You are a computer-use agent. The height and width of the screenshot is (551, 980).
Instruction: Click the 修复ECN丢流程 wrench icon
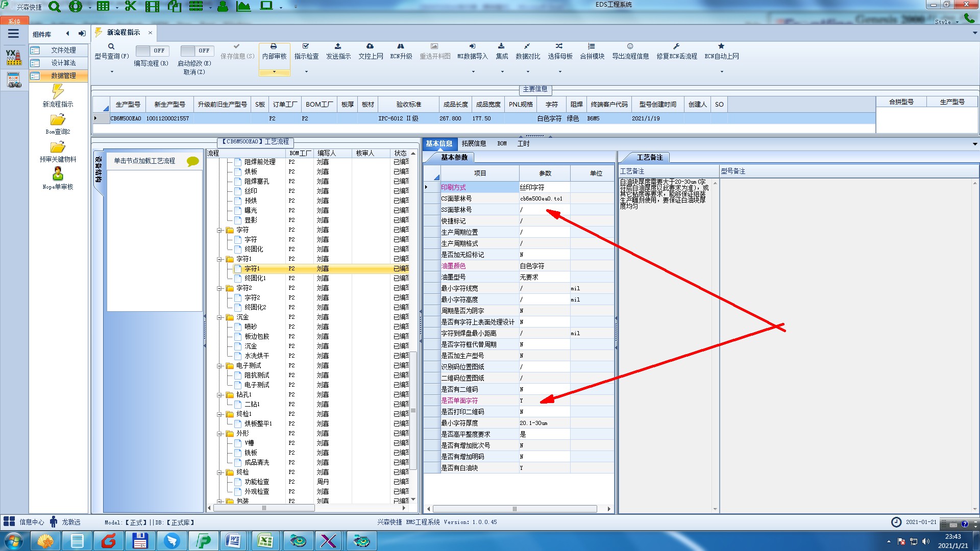click(676, 46)
